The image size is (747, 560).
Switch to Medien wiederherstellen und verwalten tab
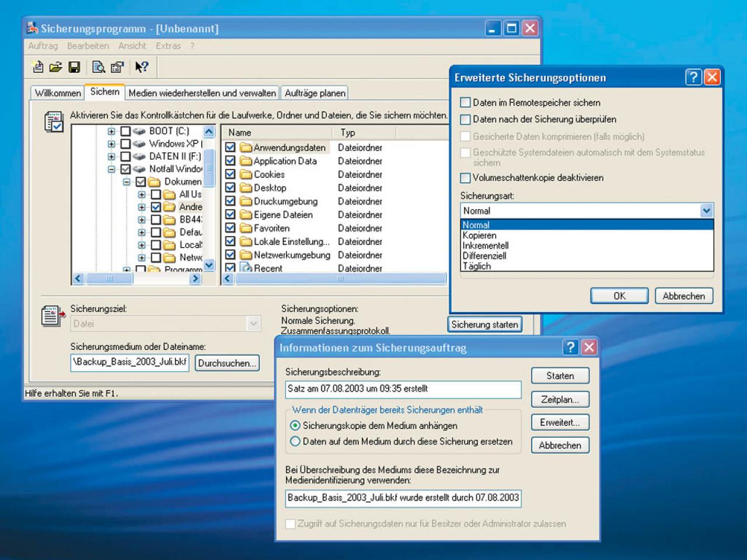click(x=202, y=93)
